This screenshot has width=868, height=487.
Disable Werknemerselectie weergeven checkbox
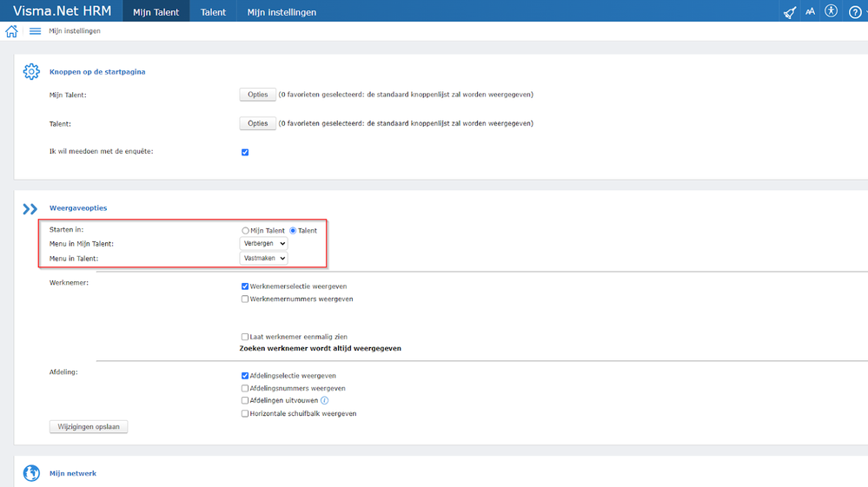pyautogui.click(x=245, y=286)
